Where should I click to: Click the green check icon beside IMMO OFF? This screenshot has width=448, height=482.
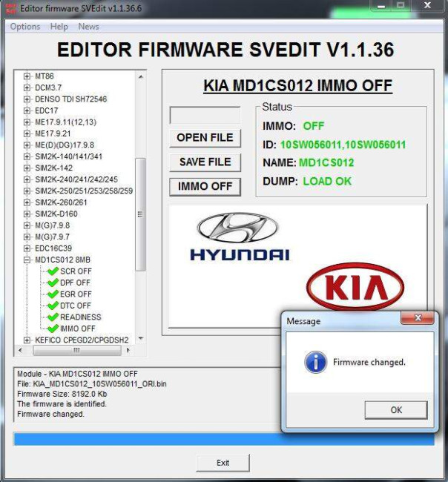coord(53,329)
